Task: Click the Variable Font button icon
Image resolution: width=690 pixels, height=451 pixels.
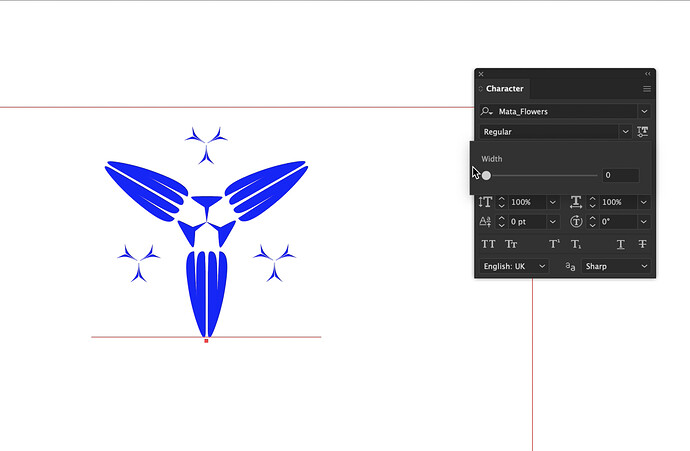Action: (x=642, y=132)
